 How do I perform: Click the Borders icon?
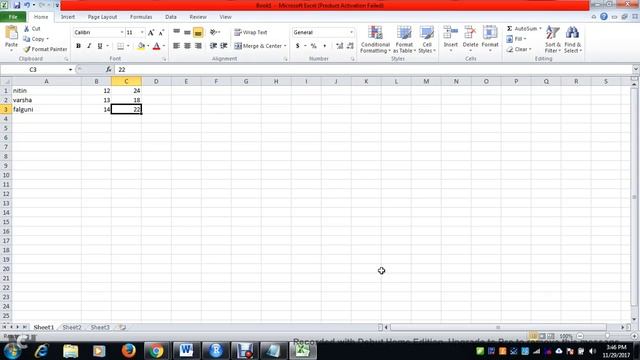tap(120, 46)
